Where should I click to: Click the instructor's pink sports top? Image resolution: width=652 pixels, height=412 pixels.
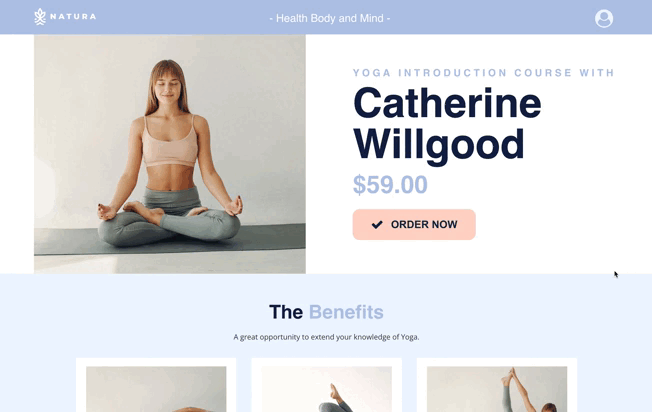pyautogui.click(x=170, y=143)
